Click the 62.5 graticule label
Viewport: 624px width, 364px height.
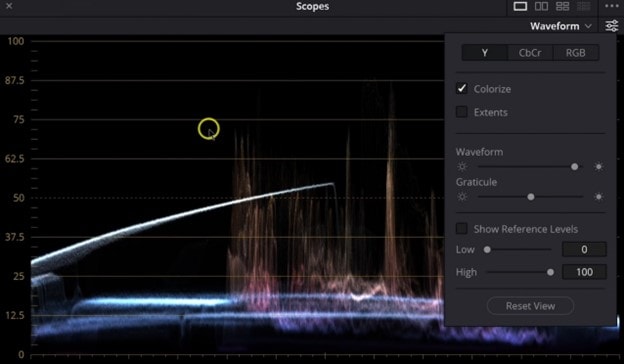[x=15, y=159]
